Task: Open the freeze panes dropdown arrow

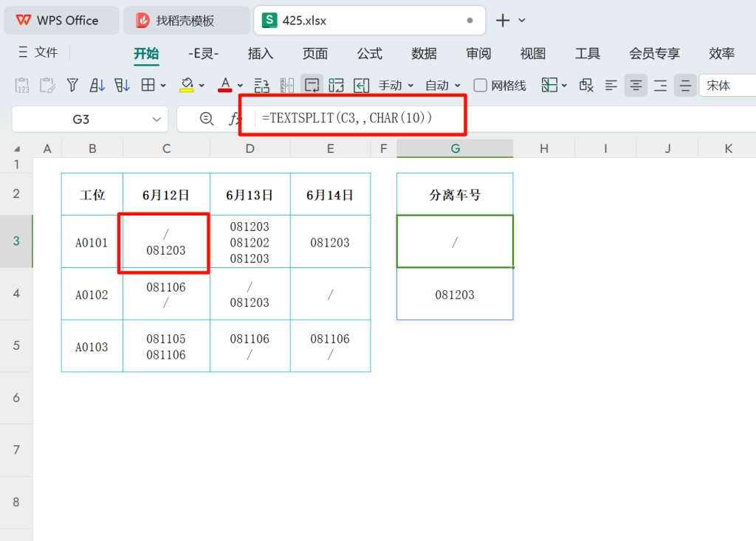Action: click(x=564, y=86)
